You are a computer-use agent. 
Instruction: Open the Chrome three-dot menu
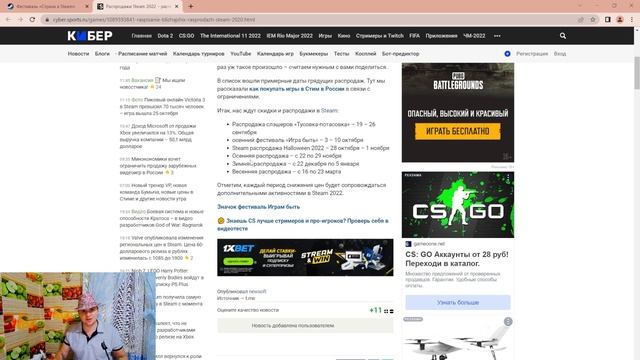click(x=632, y=20)
